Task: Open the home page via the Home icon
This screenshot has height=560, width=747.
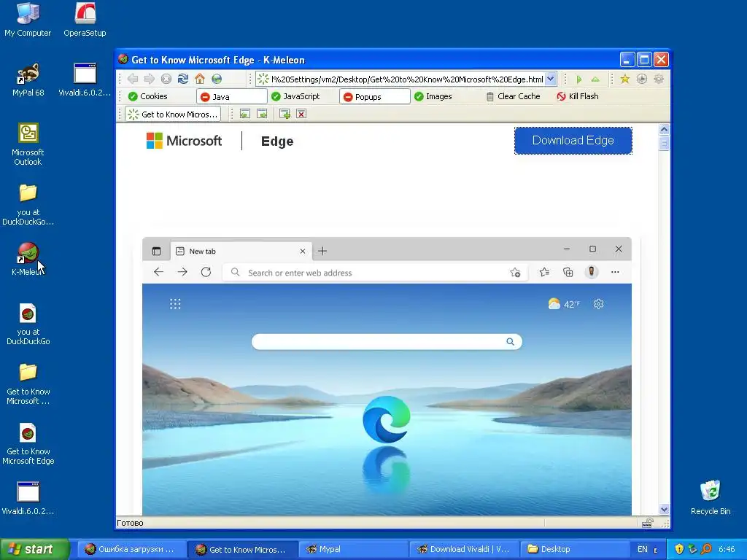Action: pyautogui.click(x=200, y=79)
